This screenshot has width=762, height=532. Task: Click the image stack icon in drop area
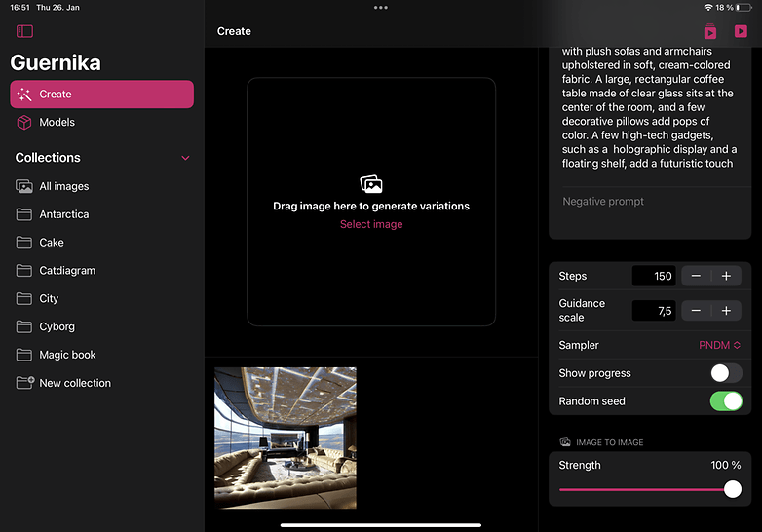pyautogui.click(x=371, y=184)
